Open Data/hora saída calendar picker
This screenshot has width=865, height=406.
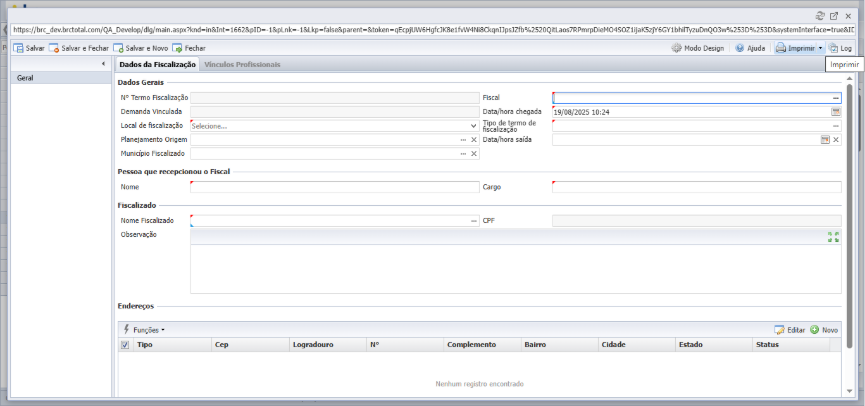825,140
